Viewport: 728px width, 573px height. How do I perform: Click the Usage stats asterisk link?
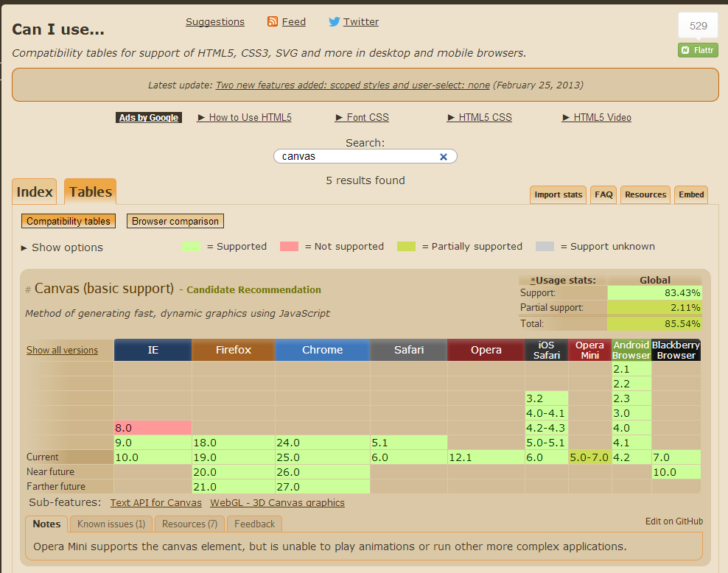coord(533,280)
